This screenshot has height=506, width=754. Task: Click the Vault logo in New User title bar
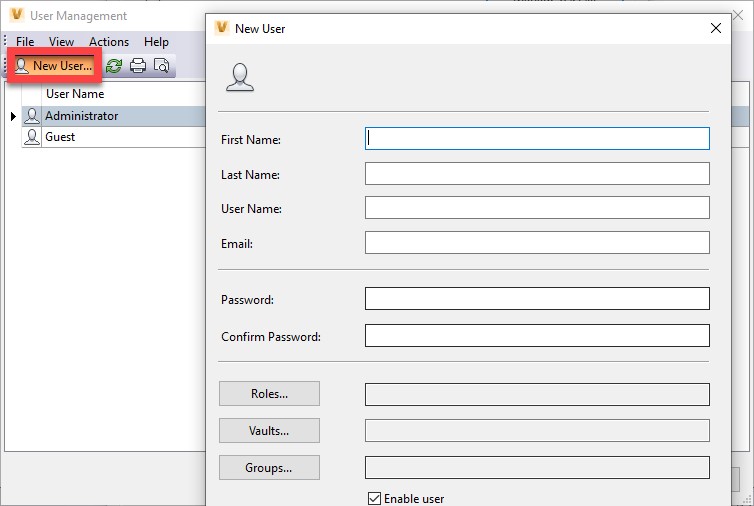click(x=222, y=28)
